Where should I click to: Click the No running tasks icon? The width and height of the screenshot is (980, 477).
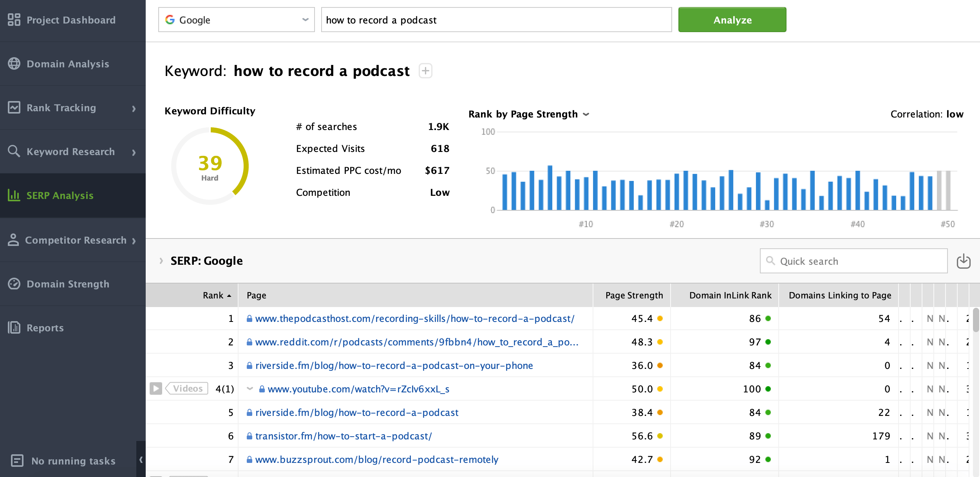coord(17,461)
